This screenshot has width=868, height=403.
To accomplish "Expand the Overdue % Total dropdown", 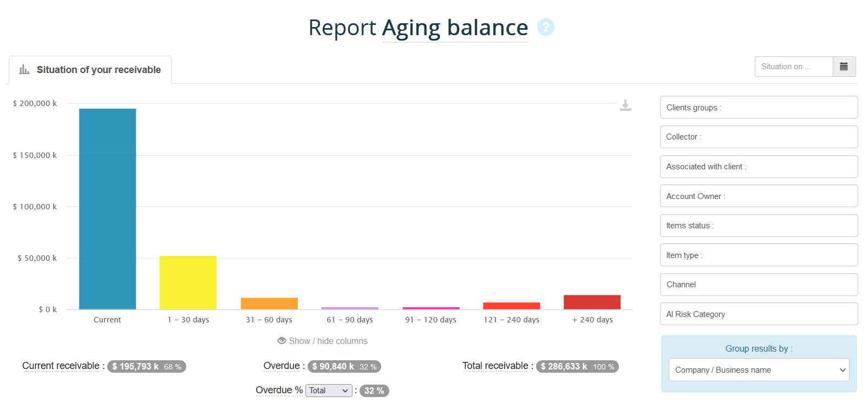I will (x=329, y=391).
